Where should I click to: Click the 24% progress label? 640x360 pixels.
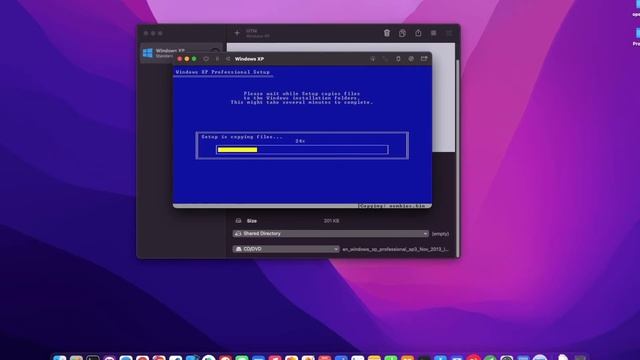(300, 141)
